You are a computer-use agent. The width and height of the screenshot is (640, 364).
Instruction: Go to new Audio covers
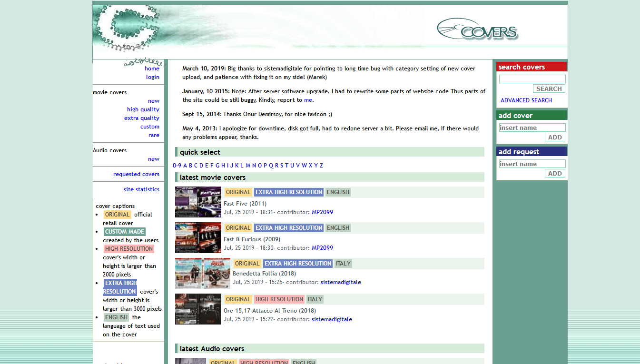coord(154,159)
